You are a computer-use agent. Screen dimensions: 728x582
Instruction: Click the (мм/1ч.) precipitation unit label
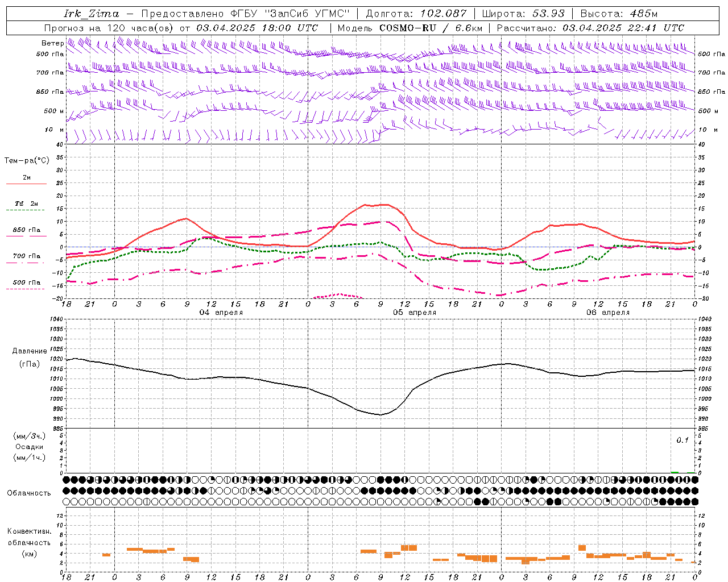pos(30,458)
